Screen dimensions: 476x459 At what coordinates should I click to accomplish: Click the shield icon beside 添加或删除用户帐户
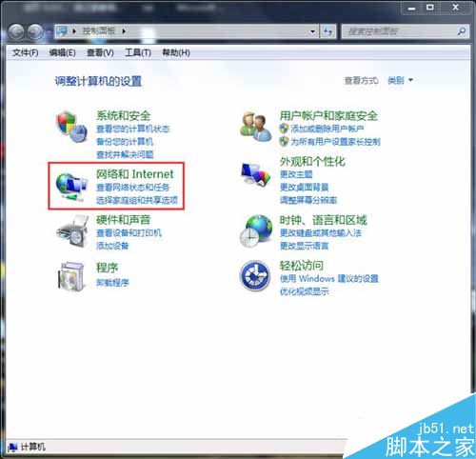(284, 129)
